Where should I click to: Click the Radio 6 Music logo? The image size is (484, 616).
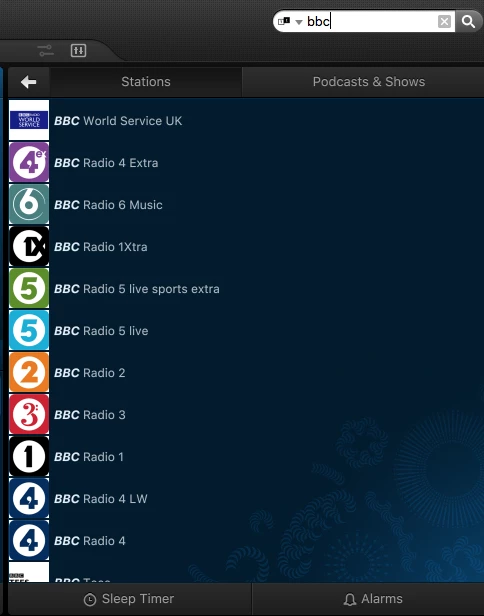coord(29,204)
